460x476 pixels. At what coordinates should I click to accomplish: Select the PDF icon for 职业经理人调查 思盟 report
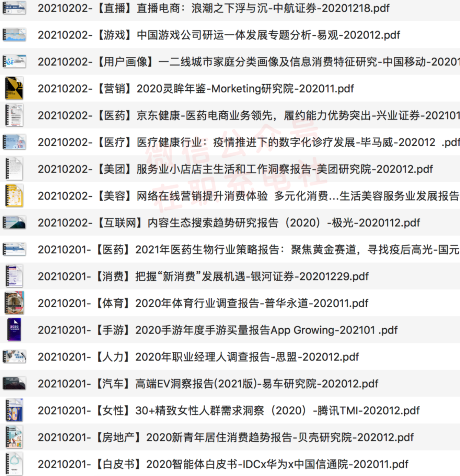tap(14, 357)
